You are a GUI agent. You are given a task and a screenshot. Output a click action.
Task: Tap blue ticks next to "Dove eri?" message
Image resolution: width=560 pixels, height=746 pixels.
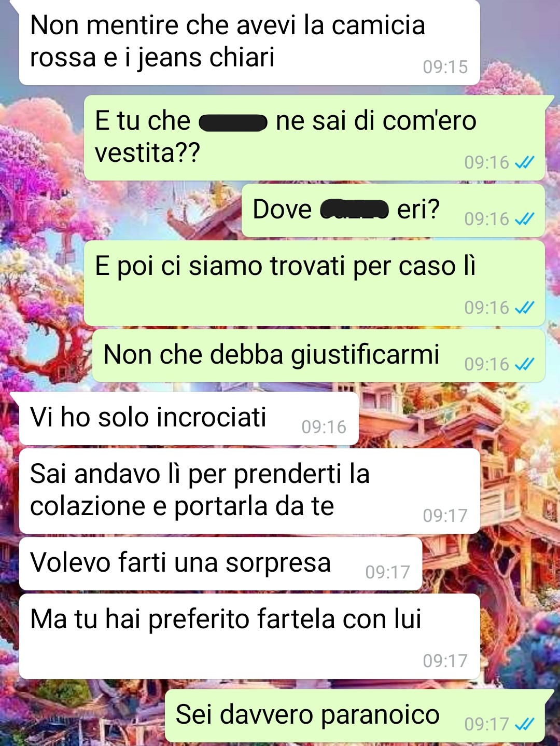(524, 219)
